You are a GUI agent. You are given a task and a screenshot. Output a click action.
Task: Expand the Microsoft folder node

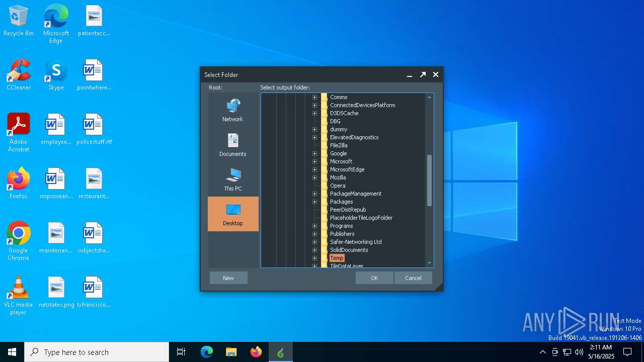(314, 161)
